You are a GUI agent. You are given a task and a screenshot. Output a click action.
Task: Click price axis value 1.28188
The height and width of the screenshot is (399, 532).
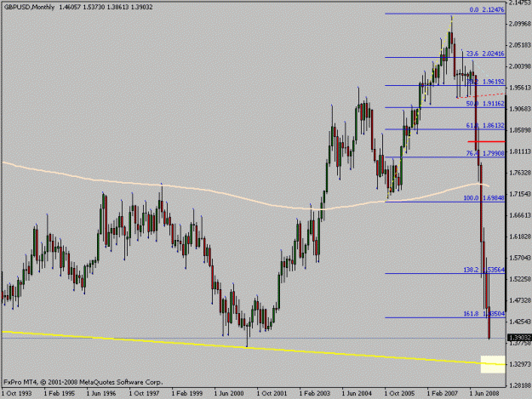click(x=519, y=385)
